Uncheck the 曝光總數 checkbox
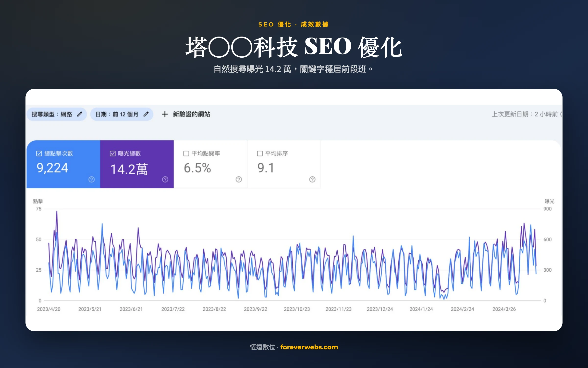Screen dimensions: 588x368 coord(112,154)
